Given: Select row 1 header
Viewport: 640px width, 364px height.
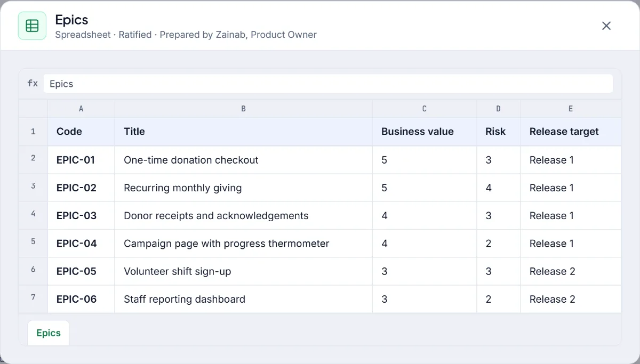Looking at the screenshot, I should (x=33, y=132).
